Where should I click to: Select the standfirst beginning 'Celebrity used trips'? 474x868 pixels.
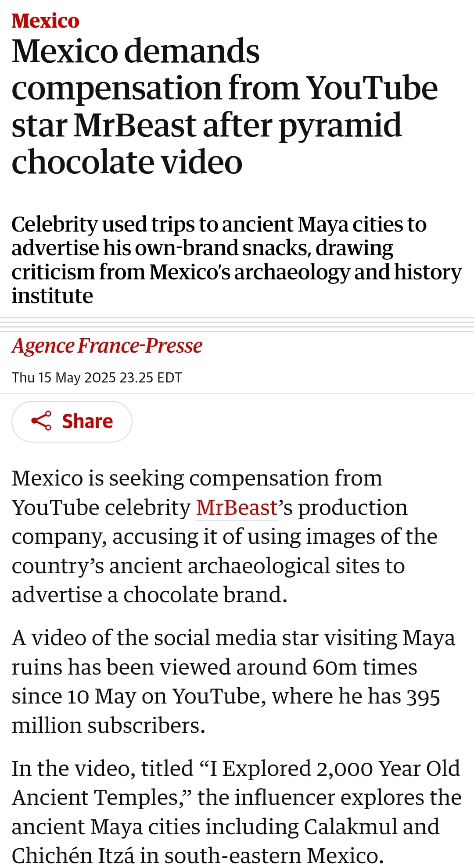tap(237, 260)
